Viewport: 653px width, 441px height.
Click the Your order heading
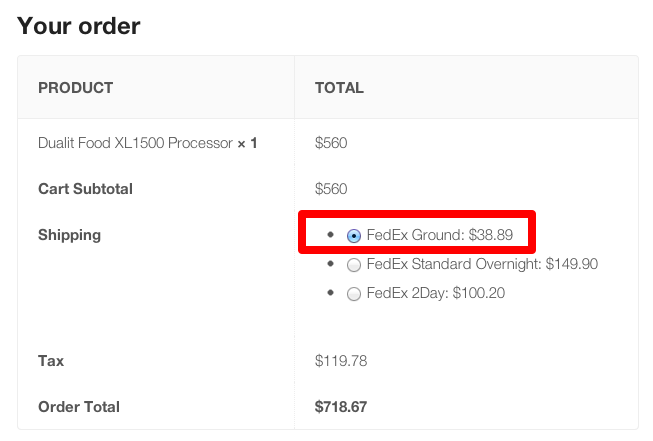pyautogui.click(x=79, y=26)
